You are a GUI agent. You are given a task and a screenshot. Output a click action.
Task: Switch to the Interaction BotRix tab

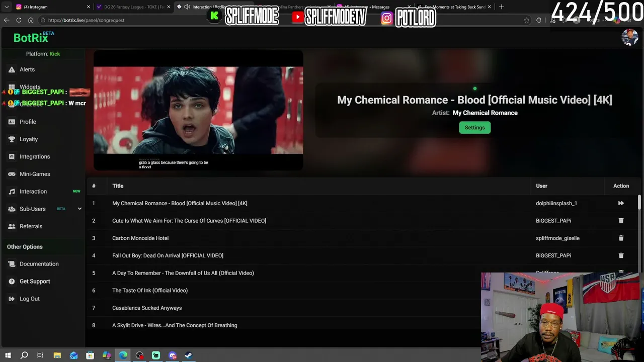tap(214, 7)
